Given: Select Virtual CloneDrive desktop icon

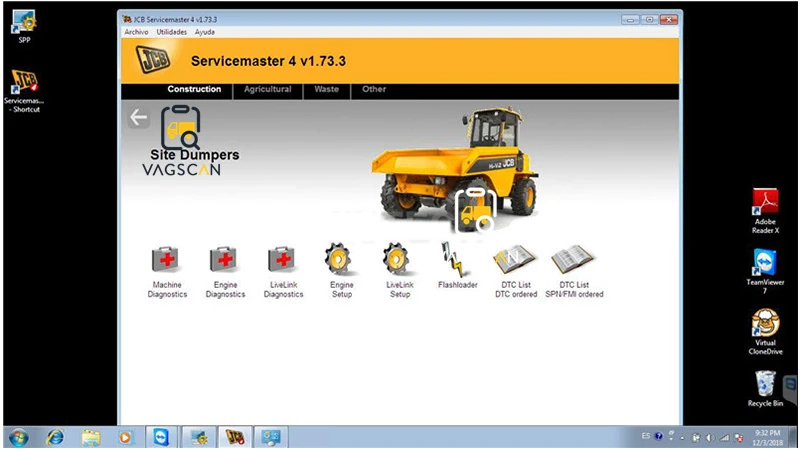Looking at the screenshot, I should pyautogui.click(x=765, y=332).
